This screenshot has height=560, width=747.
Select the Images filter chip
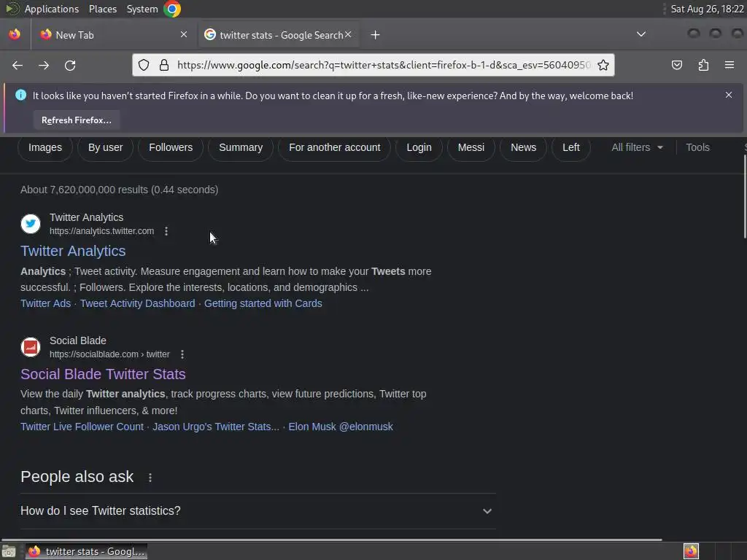click(x=45, y=147)
